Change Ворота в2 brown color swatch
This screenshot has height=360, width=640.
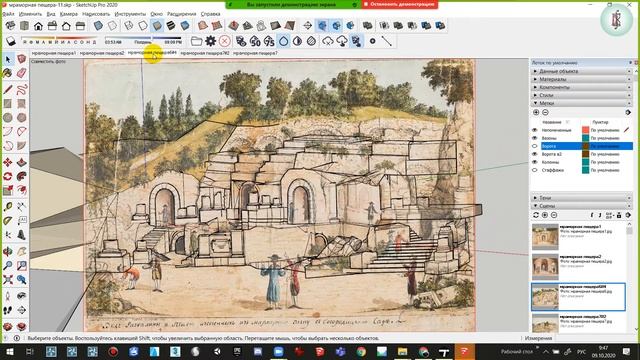(x=585, y=154)
